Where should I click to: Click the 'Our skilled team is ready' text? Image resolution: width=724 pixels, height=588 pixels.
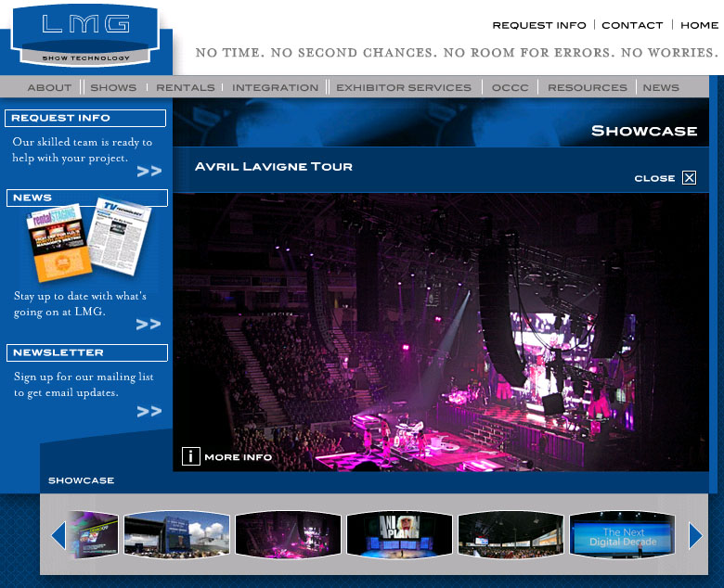(x=83, y=149)
